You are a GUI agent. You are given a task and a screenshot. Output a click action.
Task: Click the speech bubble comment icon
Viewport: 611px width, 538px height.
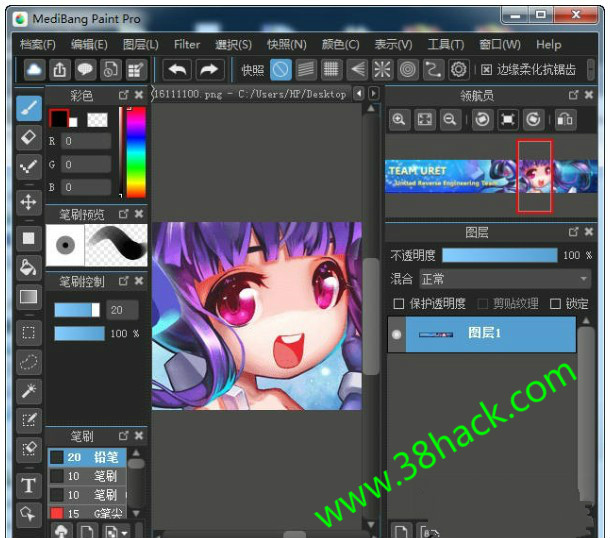tap(85, 70)
